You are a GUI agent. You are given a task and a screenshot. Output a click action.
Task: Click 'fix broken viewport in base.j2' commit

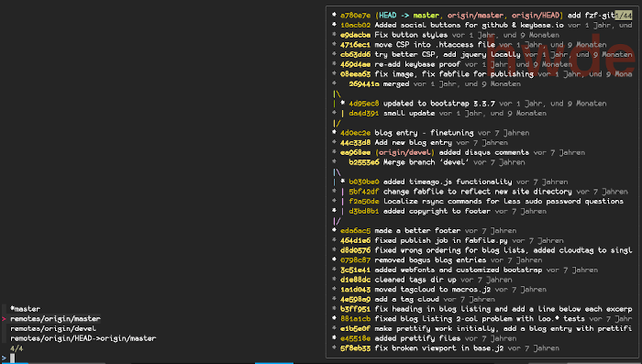[439, 348]
